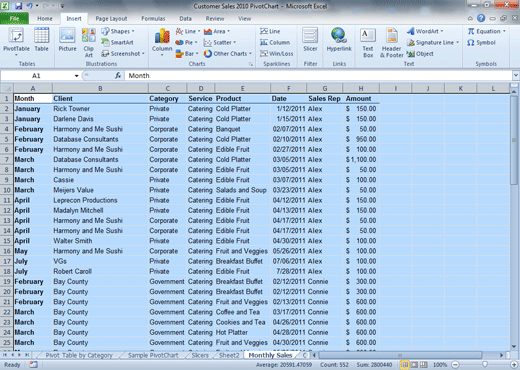Insert a Hyperlink
The image size is (520, 370).
coord(339,40)
